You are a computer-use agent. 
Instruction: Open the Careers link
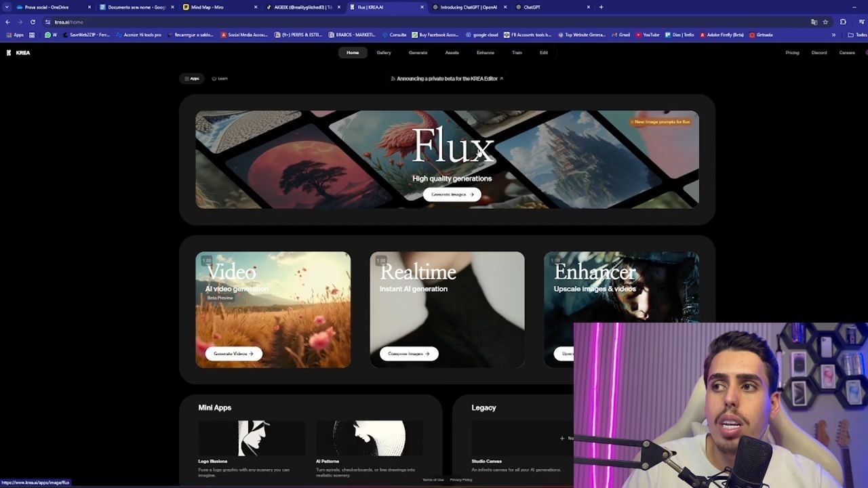tap(847, 53)
